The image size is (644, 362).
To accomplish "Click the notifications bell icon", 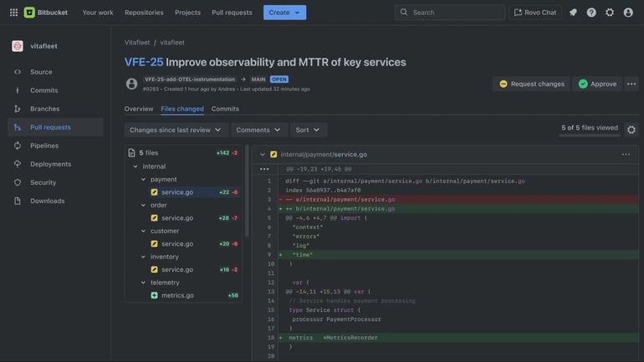I will pyautogui.click(x=573, y=13).
